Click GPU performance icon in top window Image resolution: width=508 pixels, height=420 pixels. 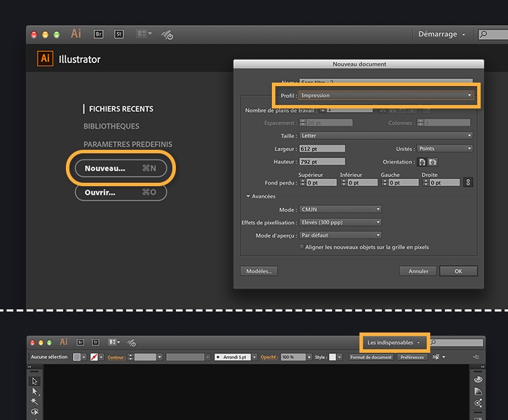(167, 34)
